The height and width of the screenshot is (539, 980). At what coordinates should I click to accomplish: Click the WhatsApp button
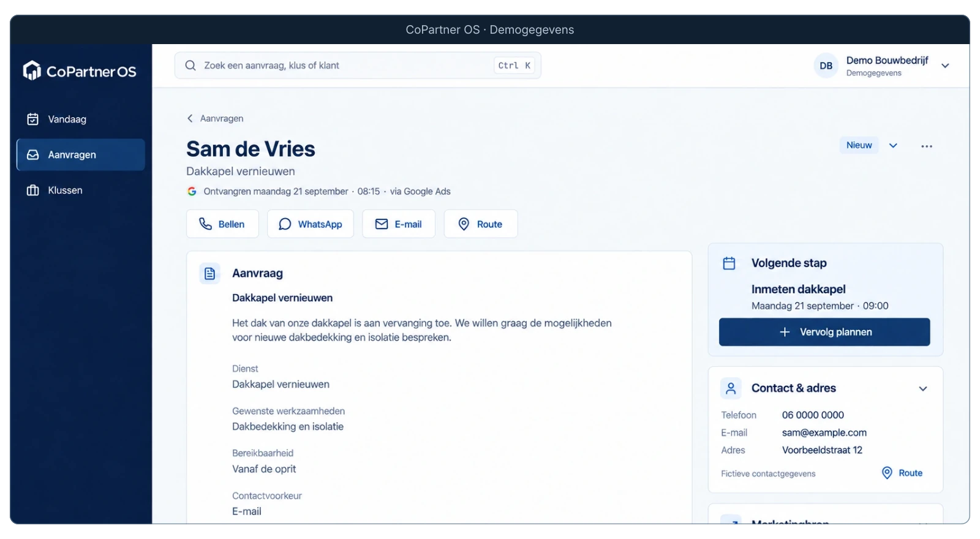pyautogui.click(x=311, y=224)
